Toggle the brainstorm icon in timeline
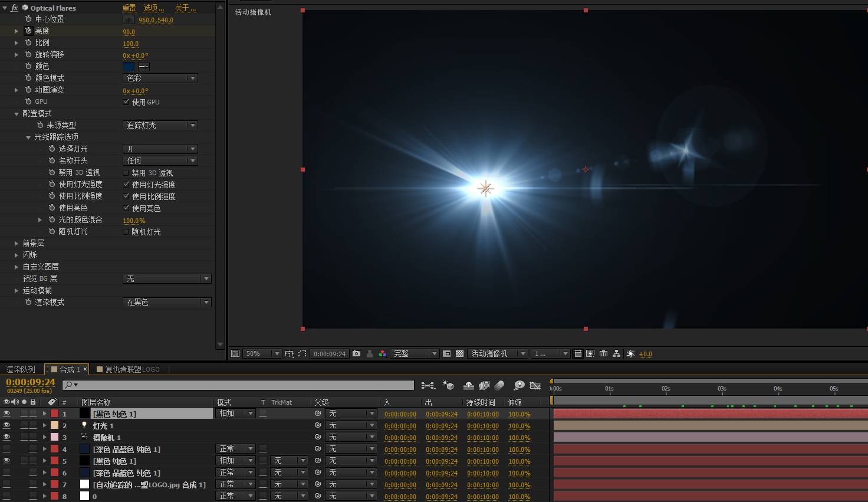Viewport: 868px width, 502px height. click(x=519, y=385)
